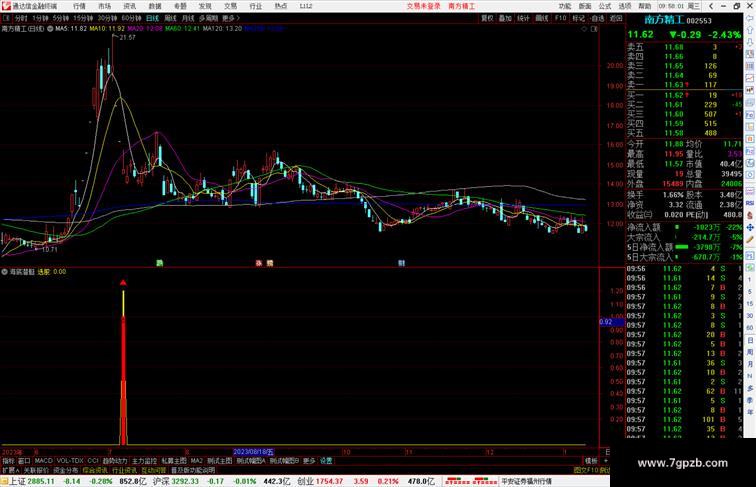
Task: Select the 15 period shortcut in sidebar
Action: tap(750, 304)
